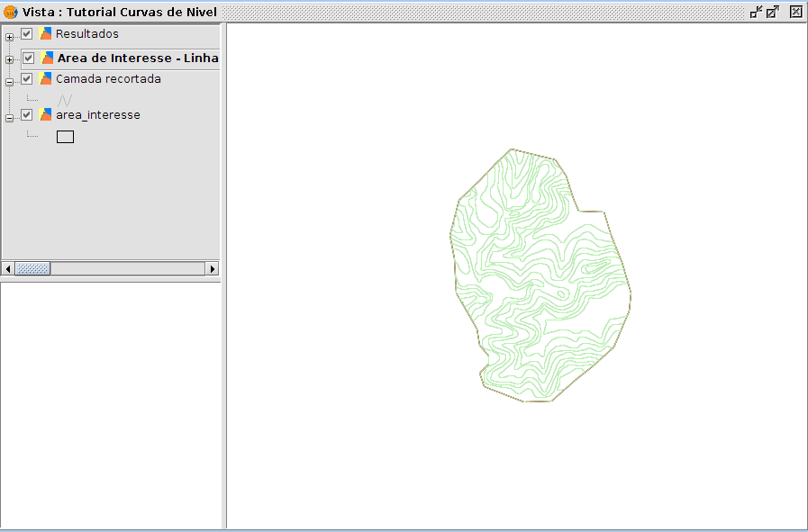Collapse the area_interesse legend node
This screenshot has width=808, height=532.
(x=9, y=118)
